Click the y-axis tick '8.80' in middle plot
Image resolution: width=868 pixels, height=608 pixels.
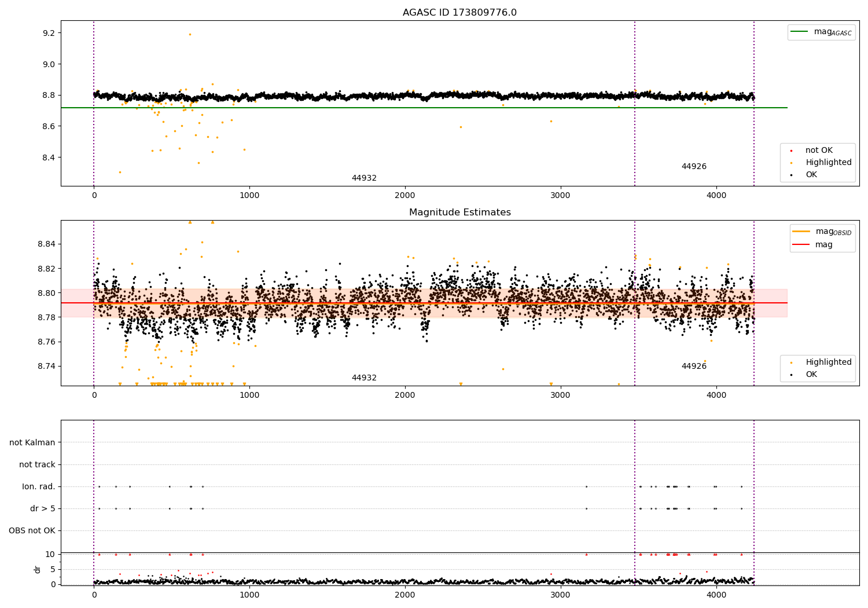[x=46, y=293]
